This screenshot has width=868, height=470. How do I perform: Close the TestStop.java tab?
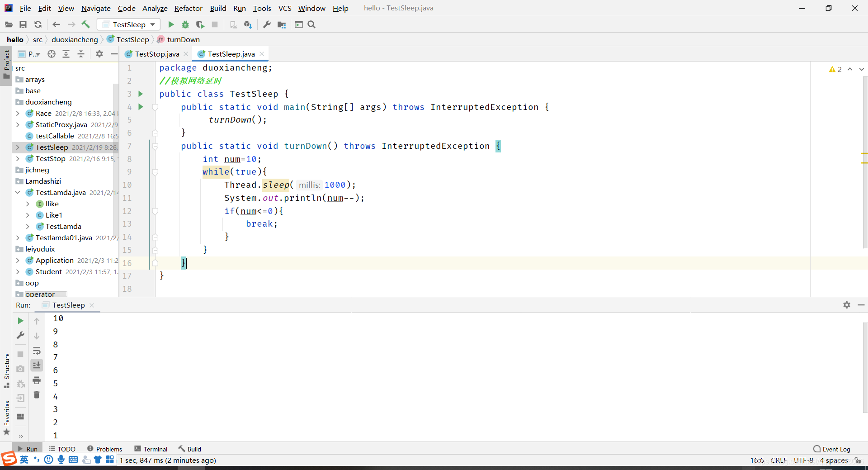click(186, 54)
